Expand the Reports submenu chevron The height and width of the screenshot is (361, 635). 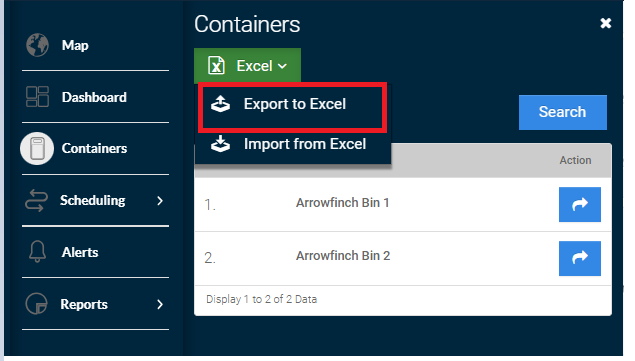160,304
